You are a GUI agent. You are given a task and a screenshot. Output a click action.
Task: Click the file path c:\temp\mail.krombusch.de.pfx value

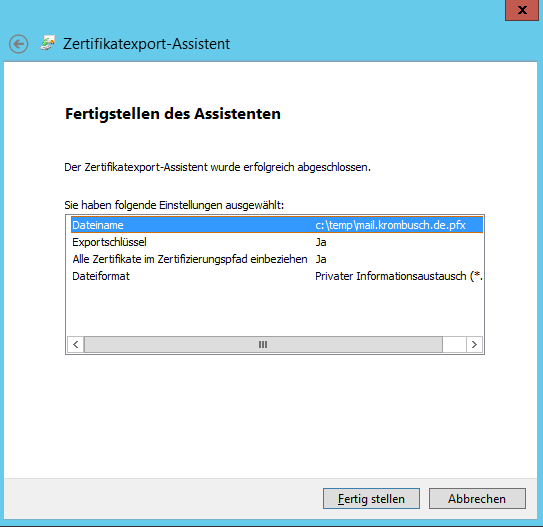click(390, 225)
